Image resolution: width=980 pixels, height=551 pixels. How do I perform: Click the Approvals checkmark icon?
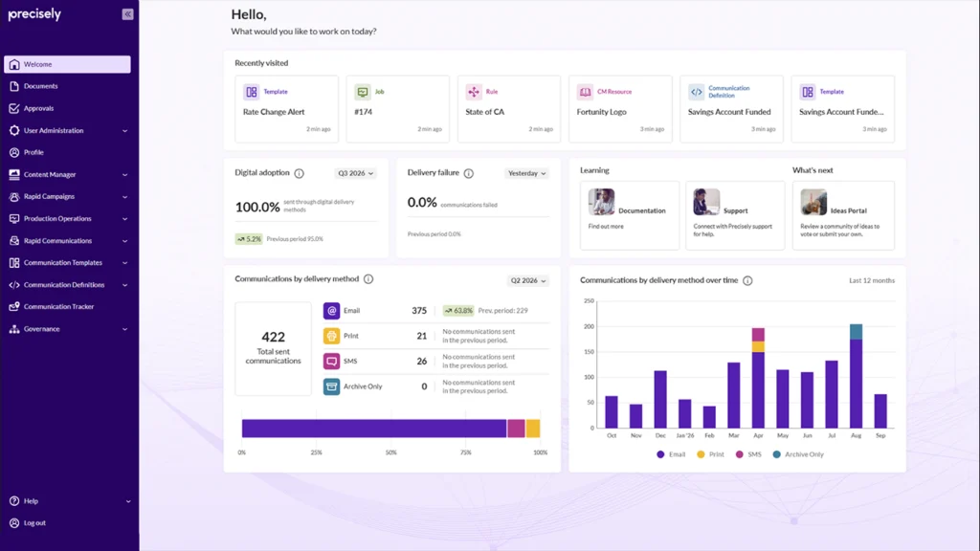coord(14,108)
